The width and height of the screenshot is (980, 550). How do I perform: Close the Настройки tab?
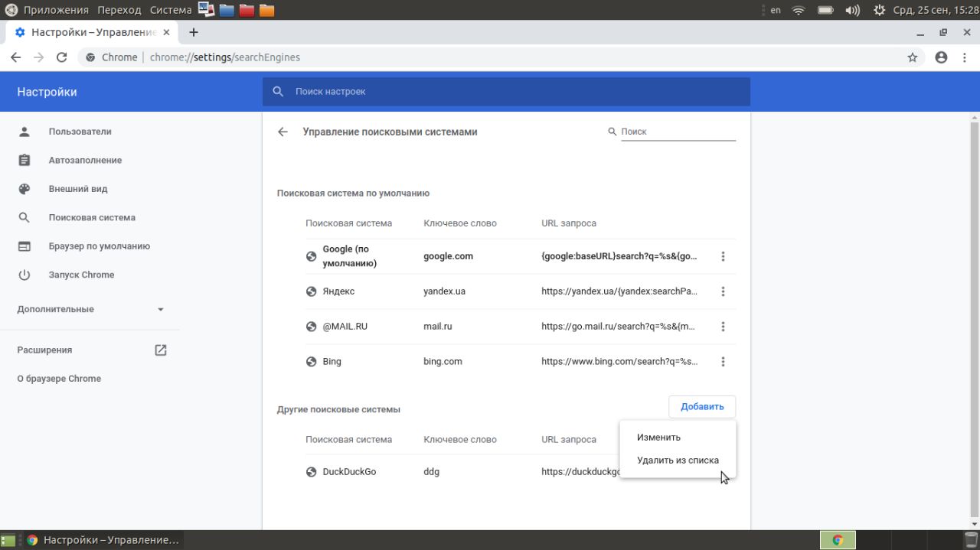(x=167, y=32)
